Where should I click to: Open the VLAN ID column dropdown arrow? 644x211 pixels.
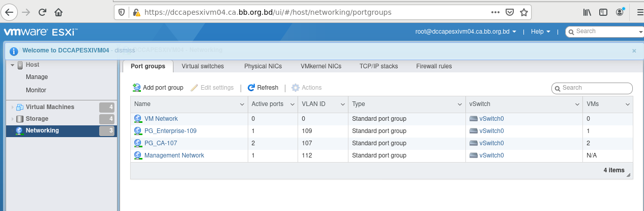tap(342, 104)
